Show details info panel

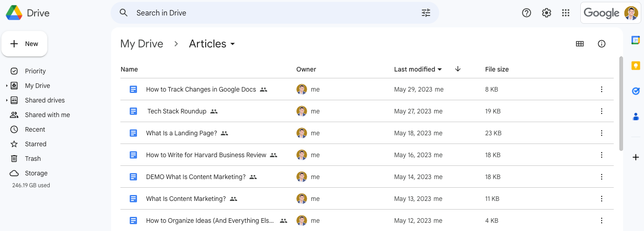602,44
